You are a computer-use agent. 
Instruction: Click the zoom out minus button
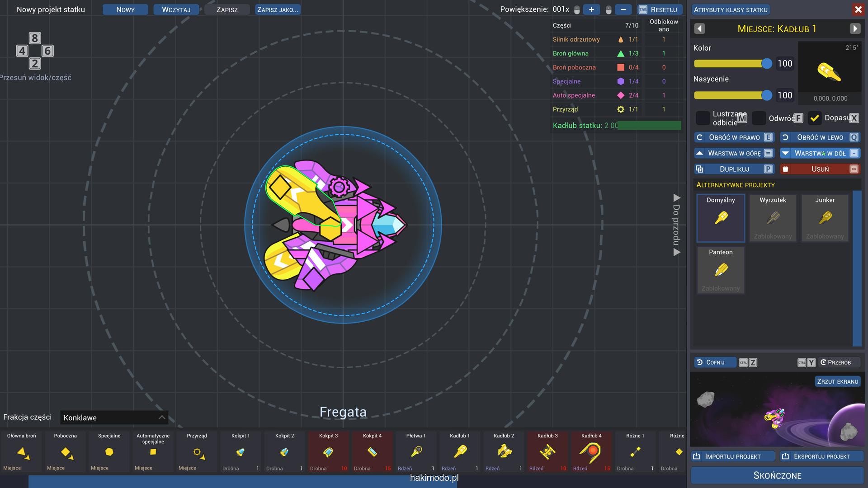(623, 9)
